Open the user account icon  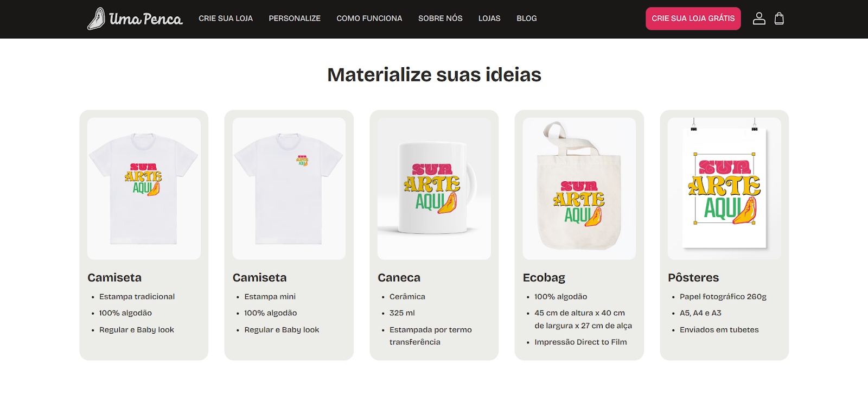click(x=759, y=18)
